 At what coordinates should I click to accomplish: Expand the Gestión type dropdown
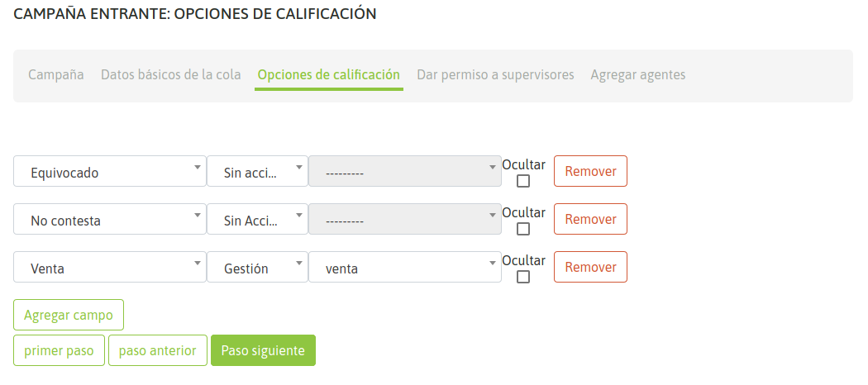[257, 268]
